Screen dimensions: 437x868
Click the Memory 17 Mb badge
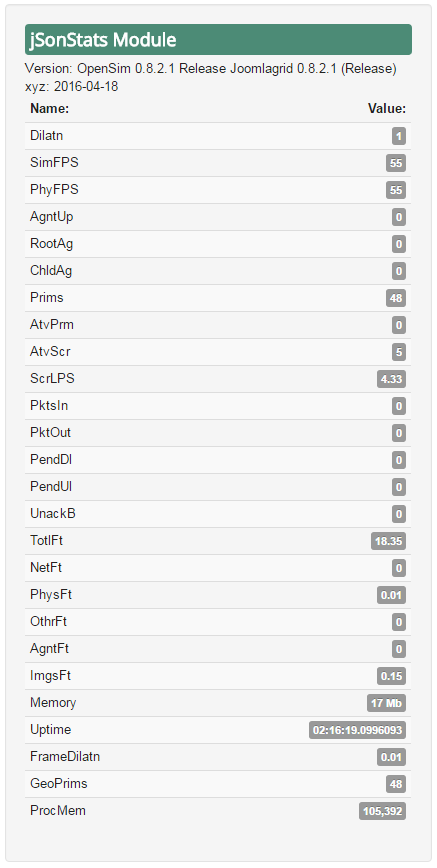click(x=386, y=703)
